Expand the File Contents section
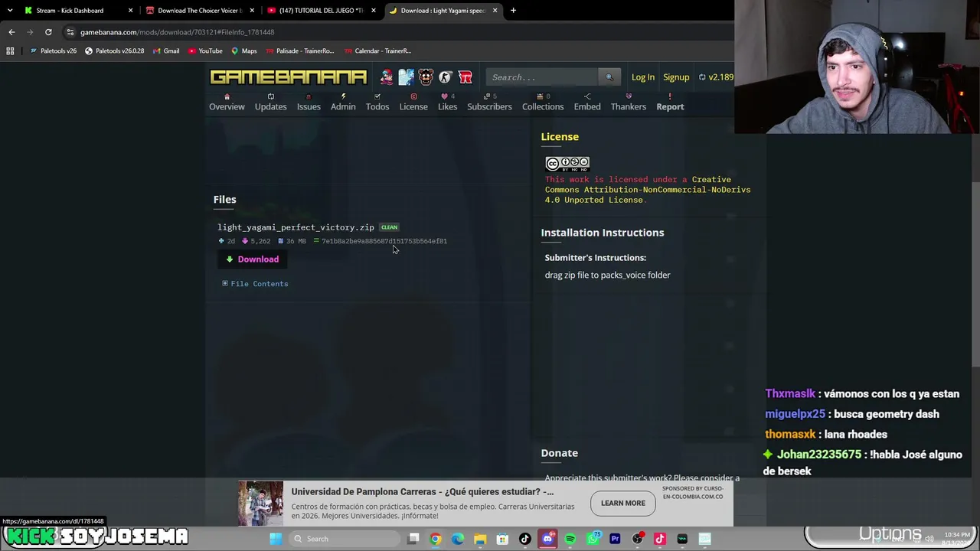 pos(255,284)
